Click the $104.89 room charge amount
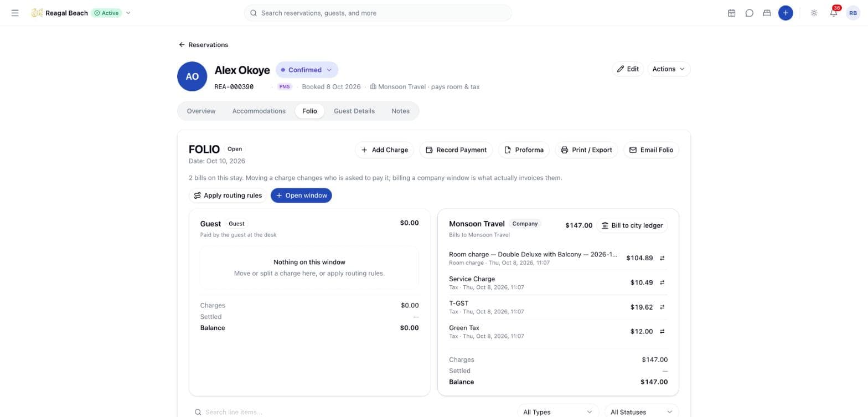Viewport: 868px width, 417px height. [639, 258]
